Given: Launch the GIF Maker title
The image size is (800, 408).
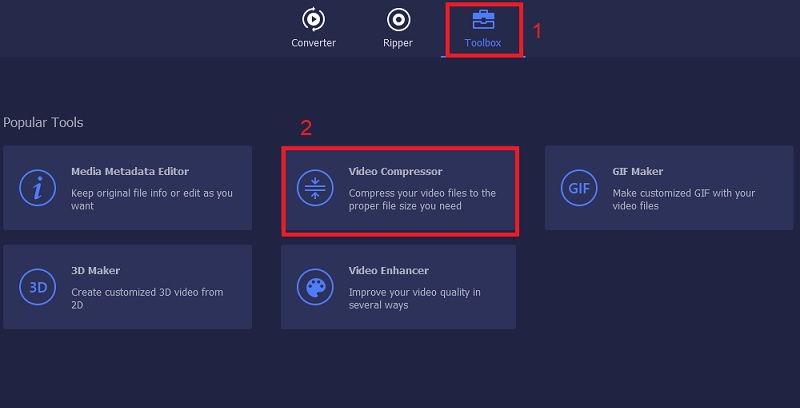Looking at the screenshot, I should [x=638, y=171].
